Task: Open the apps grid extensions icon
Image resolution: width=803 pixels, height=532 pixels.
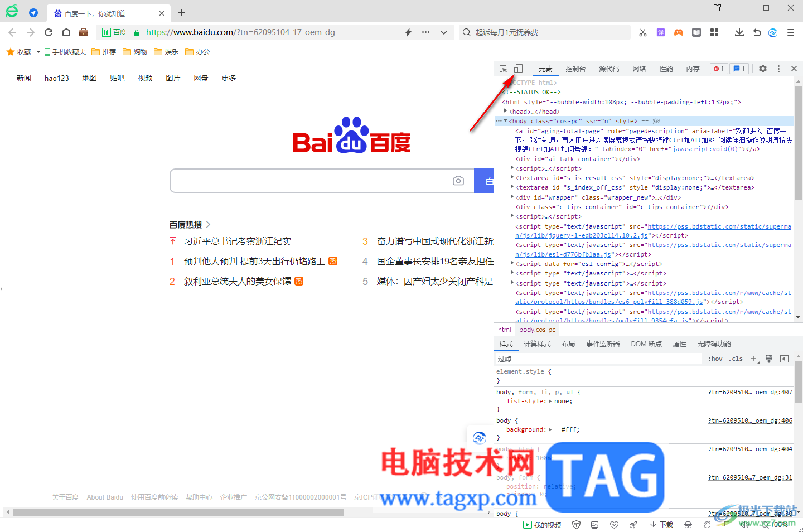Action: coord(714,32)
